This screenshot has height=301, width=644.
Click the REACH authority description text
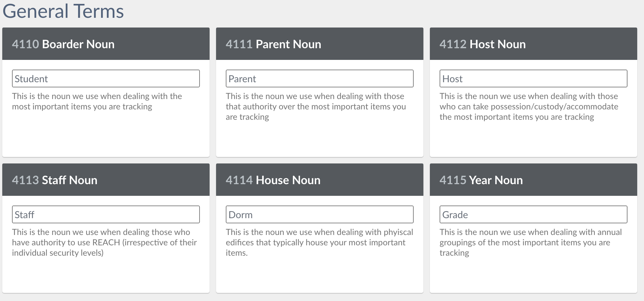click(x=104, y=242)
